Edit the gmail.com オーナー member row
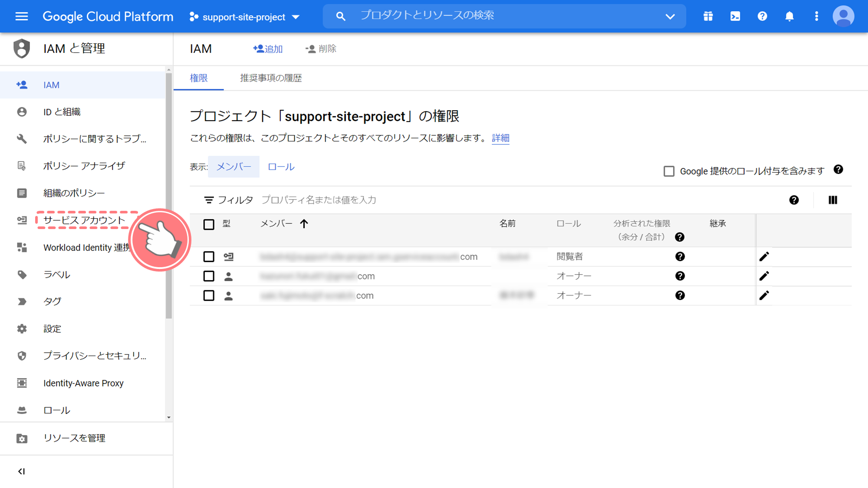The width and height of the screenshot is (868, 488). [x=764, y=276]
